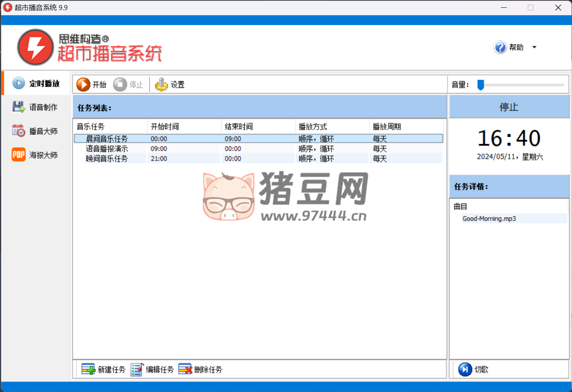Click the 开始时间 column header

[x=165, y=127]
